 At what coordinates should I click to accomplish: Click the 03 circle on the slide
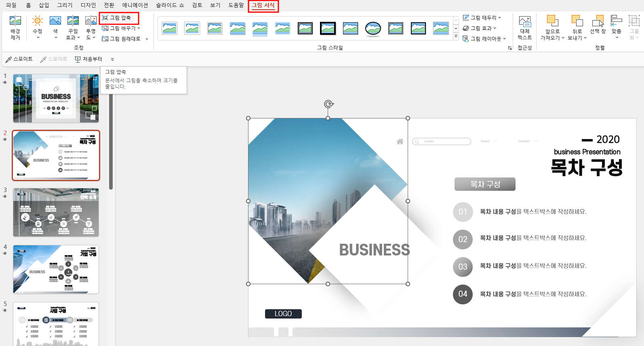tap(463, 267)
